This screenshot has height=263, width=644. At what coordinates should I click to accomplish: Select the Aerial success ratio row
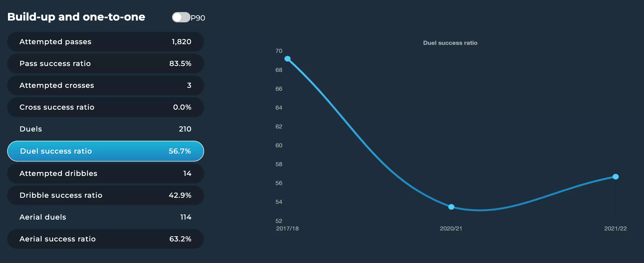(x=106, y=239)
